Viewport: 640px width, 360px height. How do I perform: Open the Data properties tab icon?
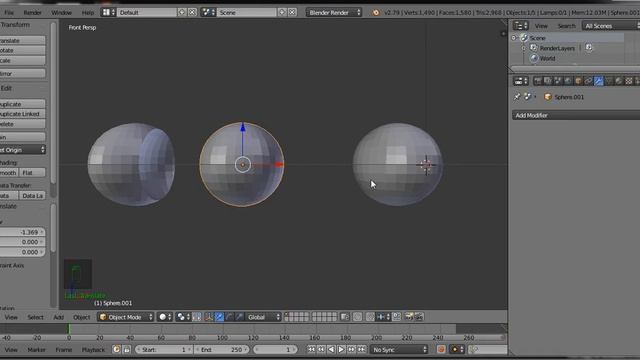[609, 81]
